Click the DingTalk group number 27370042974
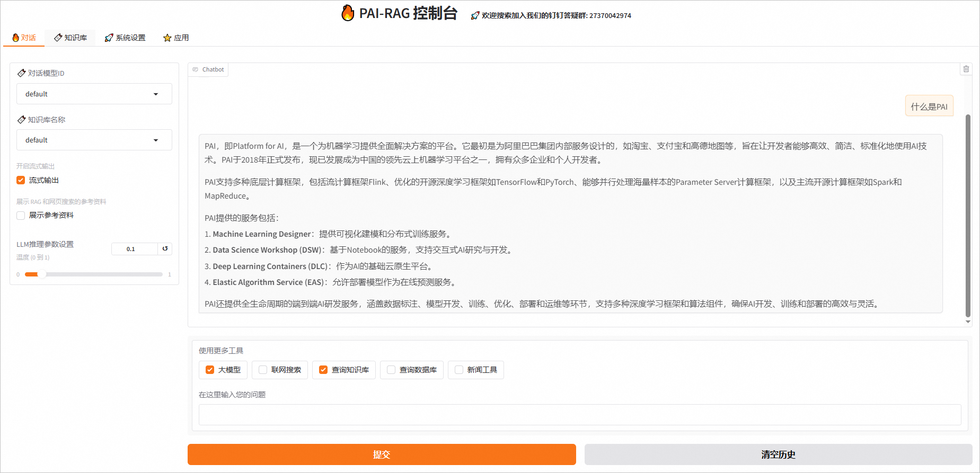 pyautogui.click(x=610, y=16)
